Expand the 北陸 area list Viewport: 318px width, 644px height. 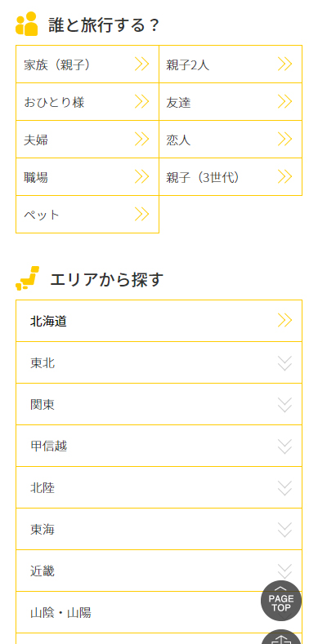tap(159, 487)
